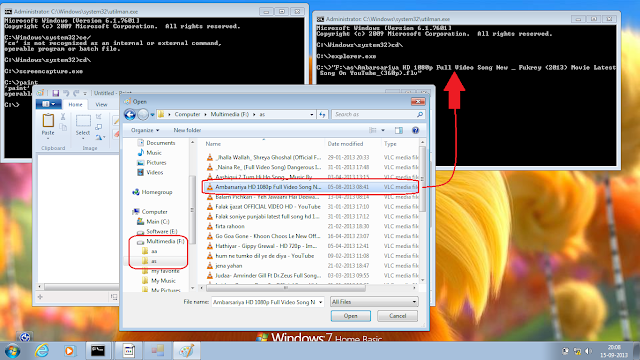Click Paint's Home ribbon tab
This screenshot has height=360, width=640.
[x=75, y=104]
